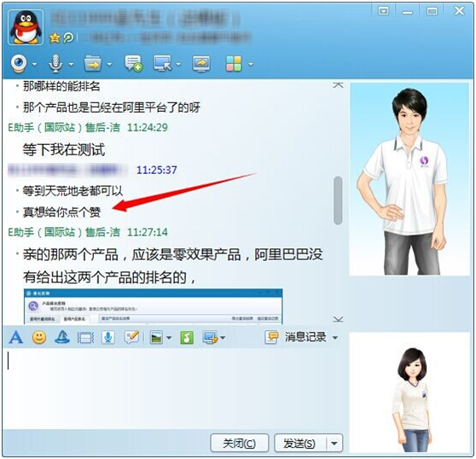Expand the send picture dropdown arrow
The width and height of the screenshot is (476, 459).
[x=169, y=338]
